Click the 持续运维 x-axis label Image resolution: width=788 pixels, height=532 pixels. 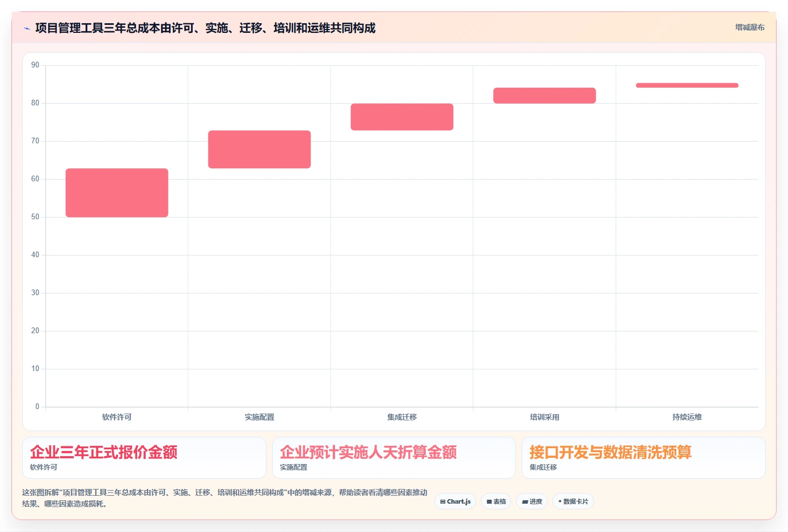pos(687,417)
